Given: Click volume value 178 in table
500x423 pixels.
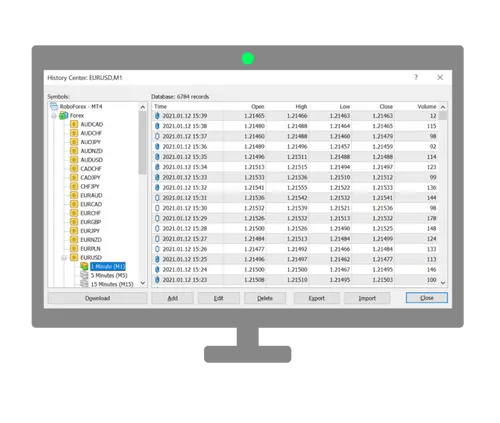Looking at the screenshot, I should tap(432, 218).
